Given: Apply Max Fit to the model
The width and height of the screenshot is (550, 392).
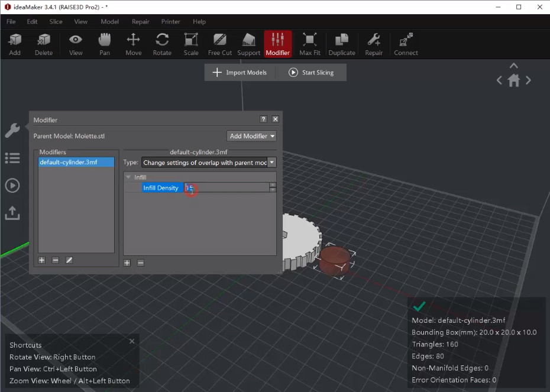Looking at the screenshot, I should (310, 44).
